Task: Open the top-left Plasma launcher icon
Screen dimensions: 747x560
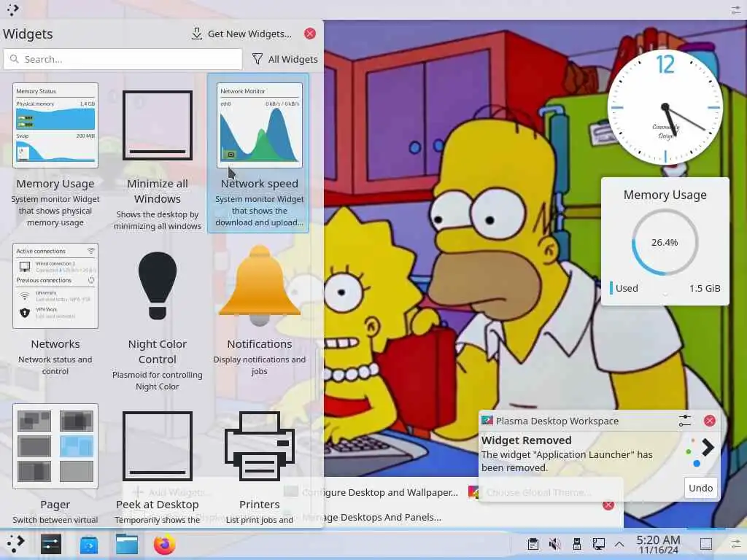Action: click(13, 9)
